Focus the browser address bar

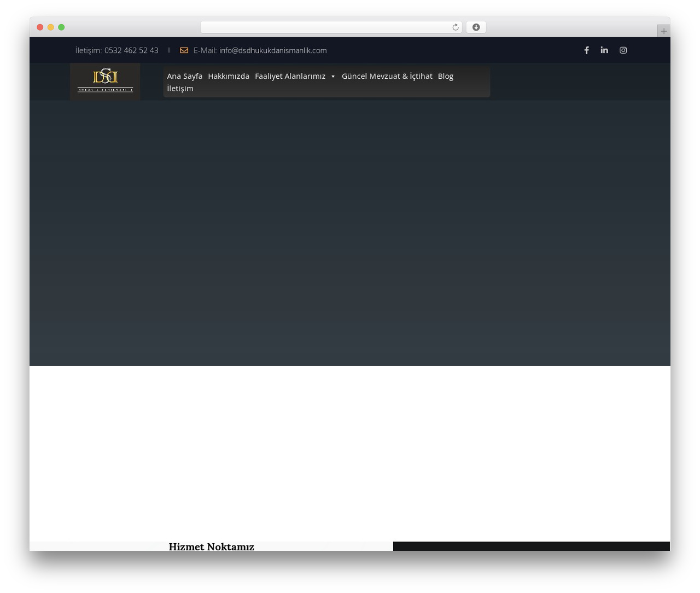[x=331, y=27]
